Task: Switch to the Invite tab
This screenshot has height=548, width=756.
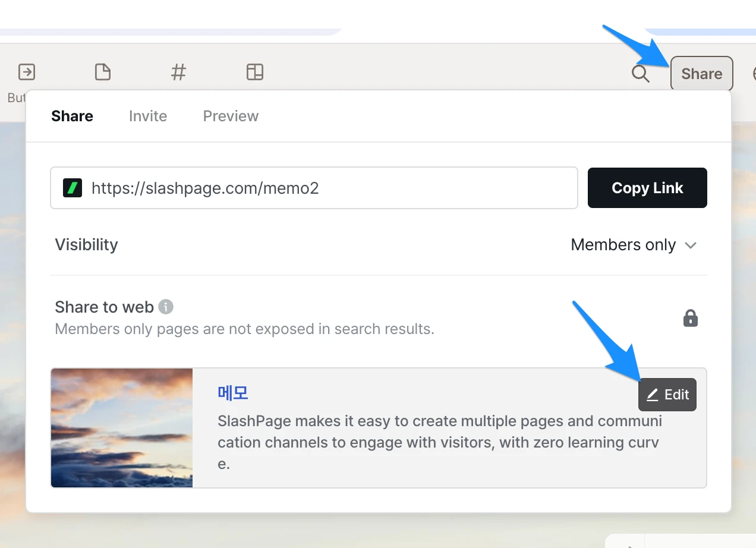Action: pos(147,116)
